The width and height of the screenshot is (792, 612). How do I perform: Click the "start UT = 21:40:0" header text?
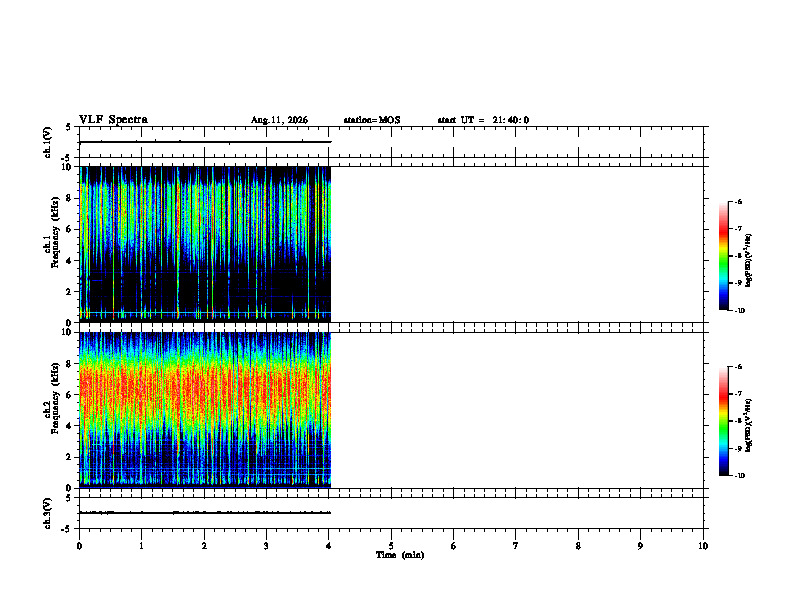point(483,120)
